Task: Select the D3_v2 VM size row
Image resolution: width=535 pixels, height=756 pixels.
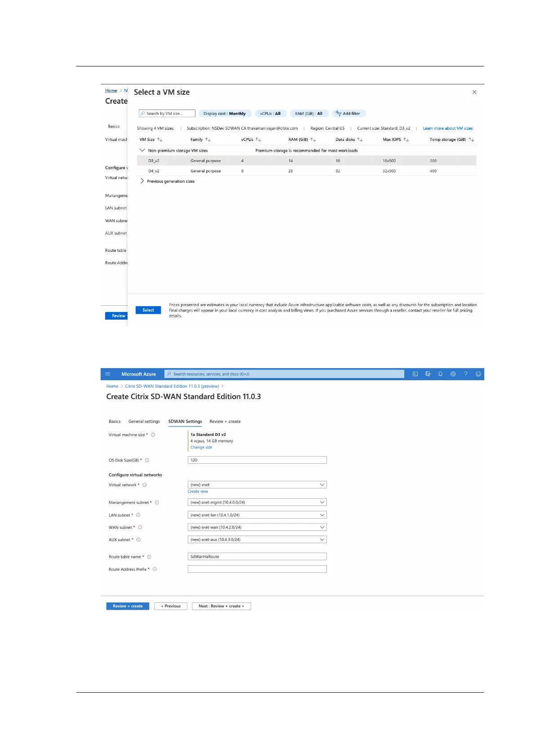Action: pyautogui.click(x=307, y=161)
